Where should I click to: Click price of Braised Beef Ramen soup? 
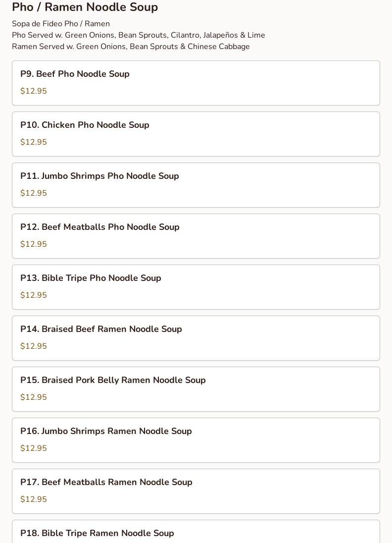34,346
